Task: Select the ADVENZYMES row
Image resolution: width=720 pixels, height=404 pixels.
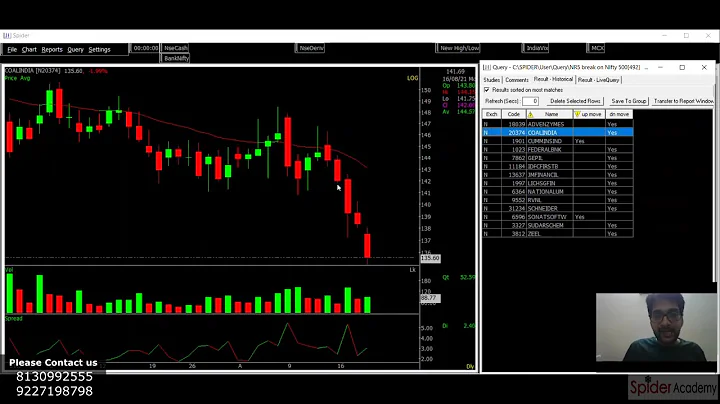Action: click(x=557, y=124)
